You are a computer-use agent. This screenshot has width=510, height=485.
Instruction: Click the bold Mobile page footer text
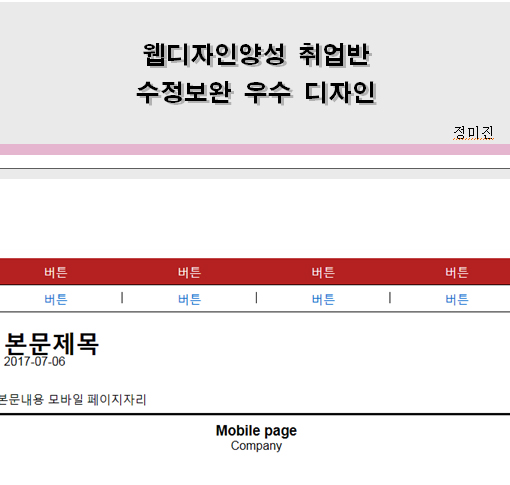tap(256, 431)
